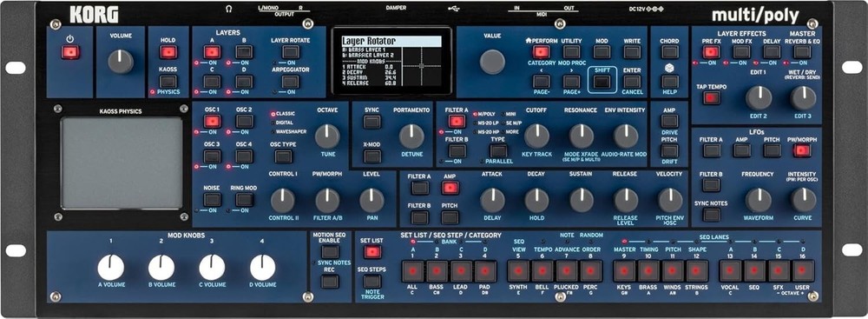Select step button 5 labeled SYNTH
868x319 pixels.
pos(518,270)
